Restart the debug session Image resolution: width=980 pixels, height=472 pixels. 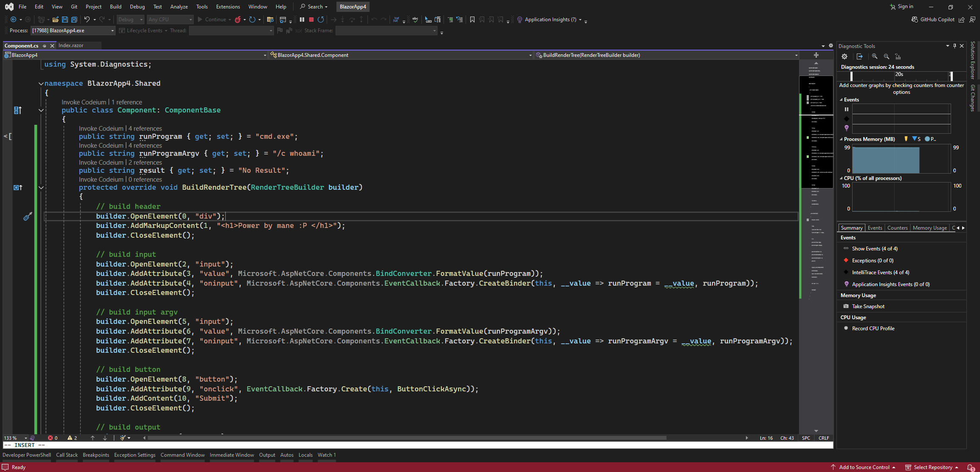coord(321,20)
